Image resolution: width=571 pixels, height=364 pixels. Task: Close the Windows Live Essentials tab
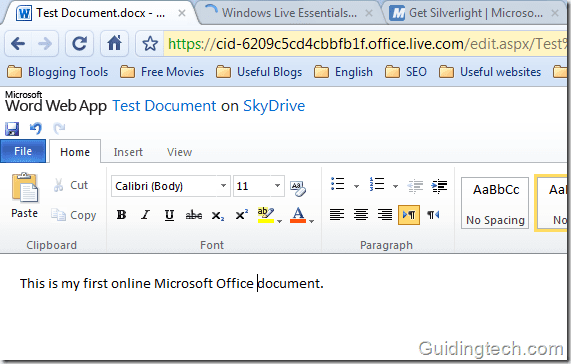(369, 13)
